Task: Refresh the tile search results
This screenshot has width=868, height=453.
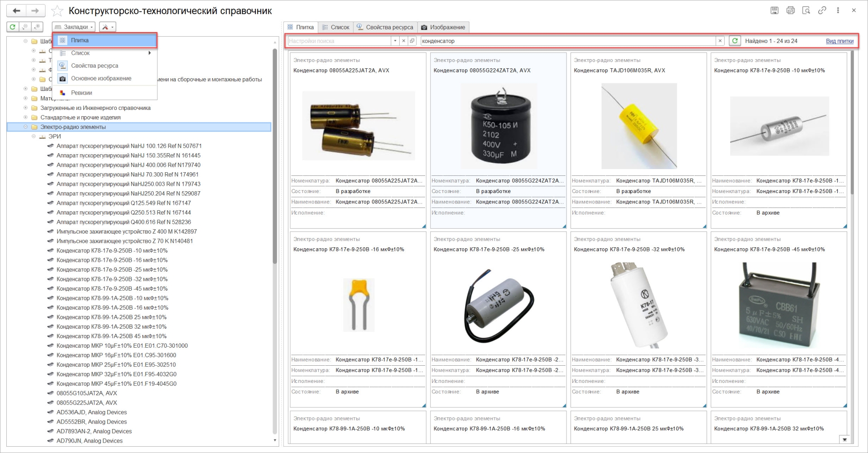Action: (x=735, y=41)
